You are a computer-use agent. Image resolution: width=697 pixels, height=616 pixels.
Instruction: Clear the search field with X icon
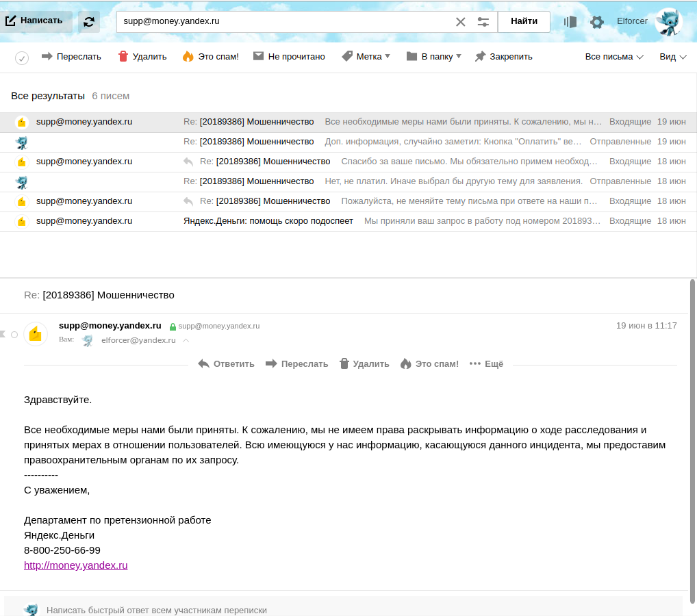(x=461, y=22)
